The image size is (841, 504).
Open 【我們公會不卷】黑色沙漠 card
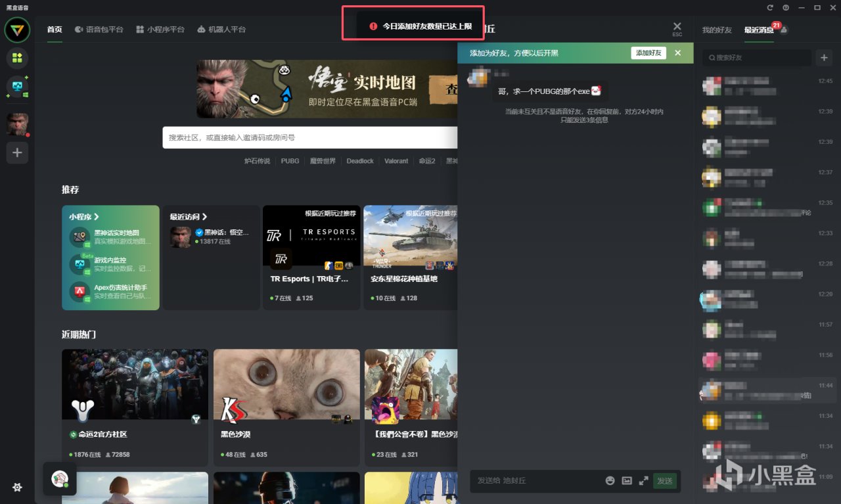point(411,407)
